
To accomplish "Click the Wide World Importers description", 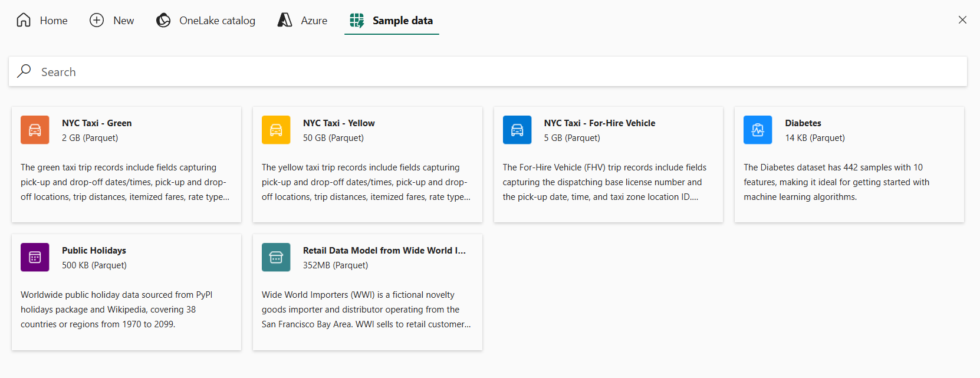I will 366,310.
